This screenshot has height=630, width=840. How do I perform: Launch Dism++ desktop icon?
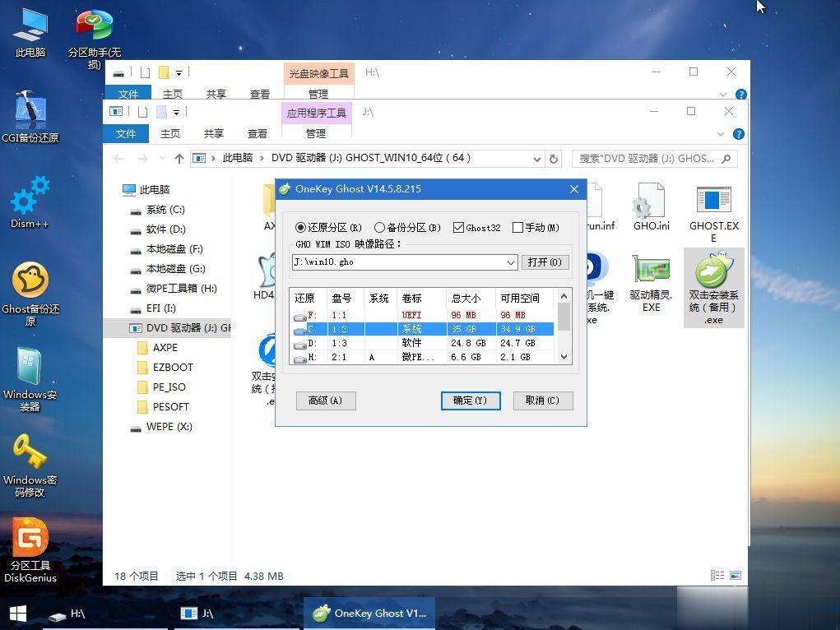point(30,202)
